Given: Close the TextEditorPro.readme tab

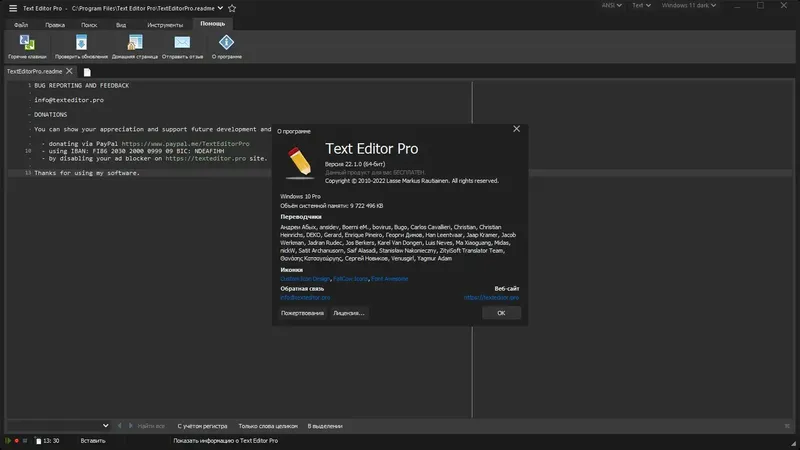Looking at the screenshot, I should point(69,71).
